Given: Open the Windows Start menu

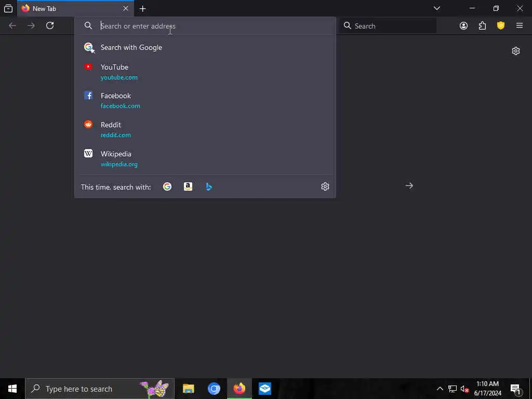Looking at the screenshot, I should coord(12,389).
